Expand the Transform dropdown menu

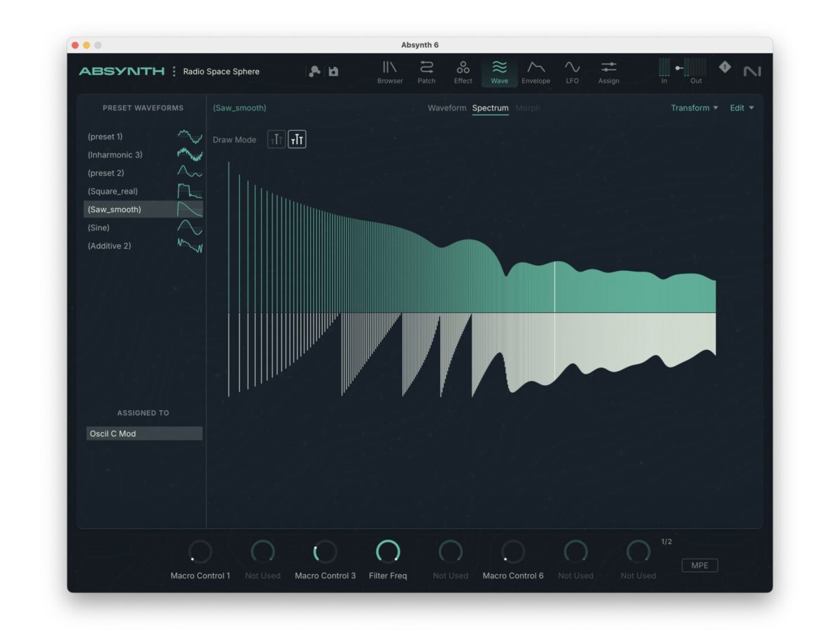[x=694, y=108]
